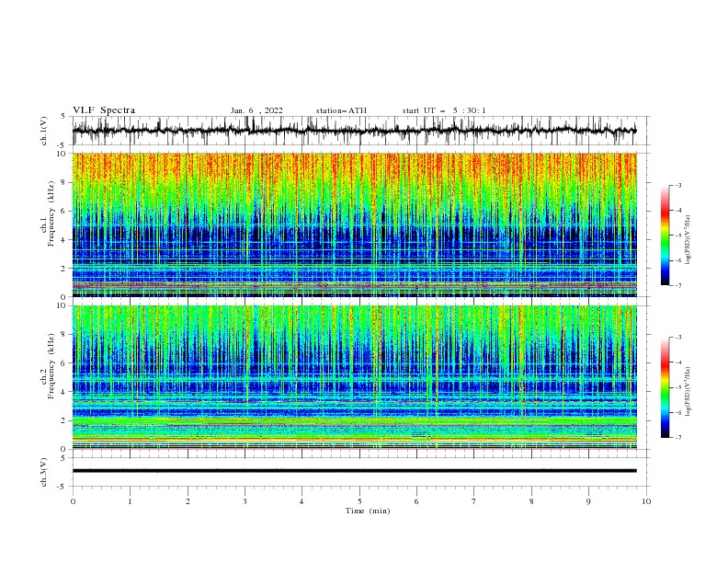Viewport: 728px width, 563px height.
Task: Click the ch.2 PSD color scale bar
Action: click(665, 387)
